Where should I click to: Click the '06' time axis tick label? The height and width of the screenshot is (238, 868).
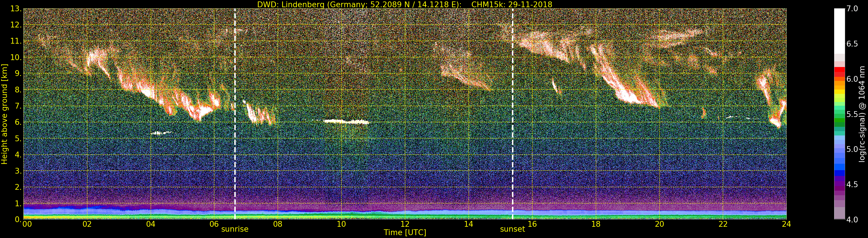click(214, 224)
